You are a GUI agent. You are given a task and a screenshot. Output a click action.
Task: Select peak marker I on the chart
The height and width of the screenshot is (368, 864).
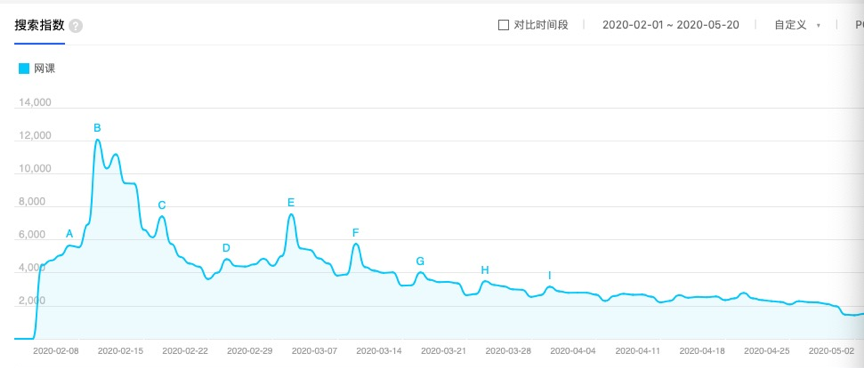pos(549,275)
